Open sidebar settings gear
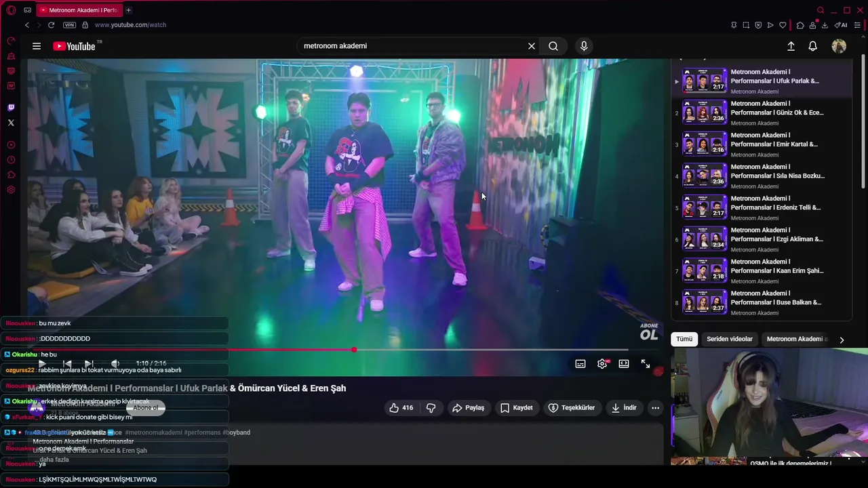This screenshot has height=488, width=868. [x=11, y=190]
